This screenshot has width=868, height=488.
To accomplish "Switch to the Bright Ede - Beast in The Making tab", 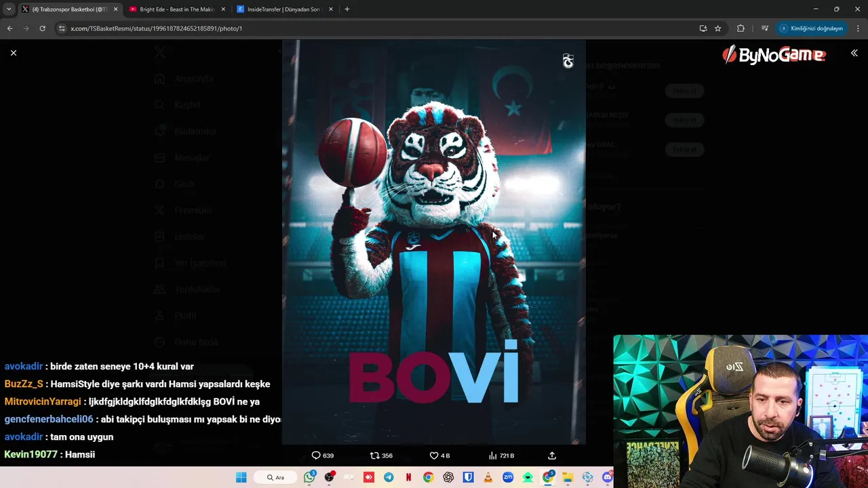I will (176, 9).
